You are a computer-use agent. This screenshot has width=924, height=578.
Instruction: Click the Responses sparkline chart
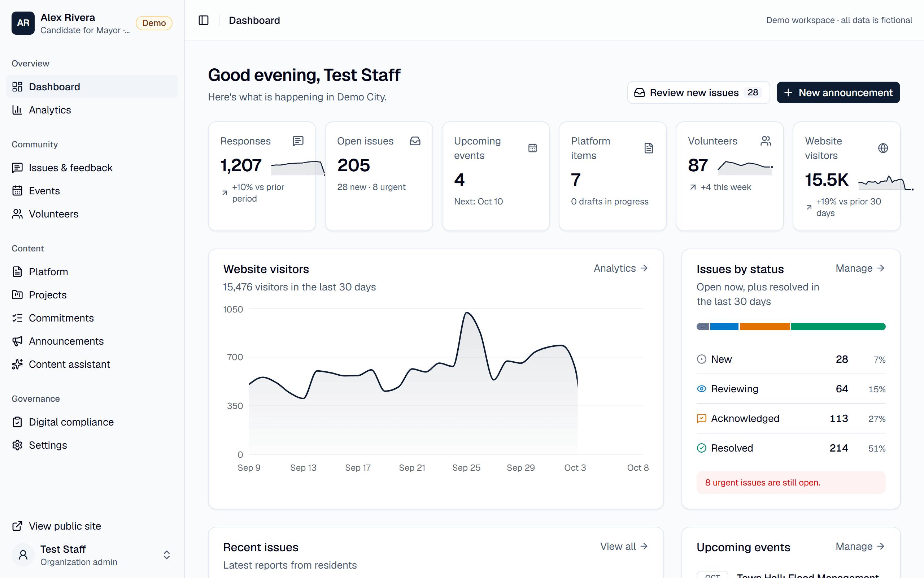[x=298, y=168]
